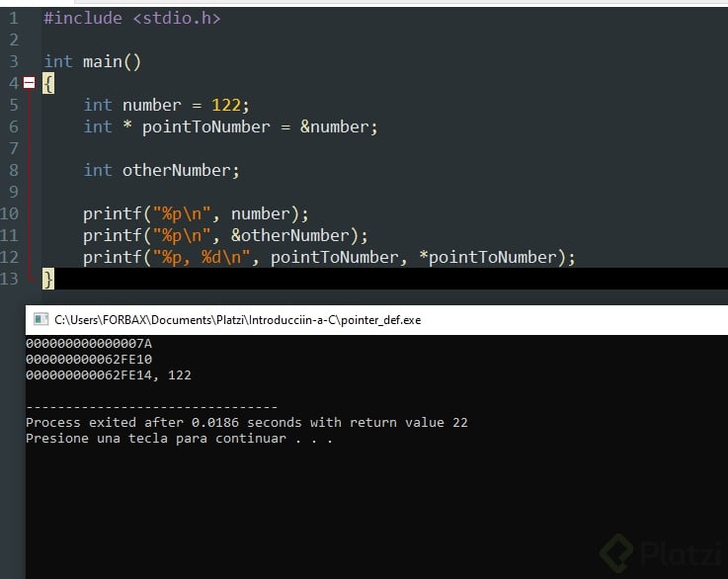The height and width of the screenshot is (579, 728).
Task: Click console output 000000000062FE10
Action: [x=89, y=360]
